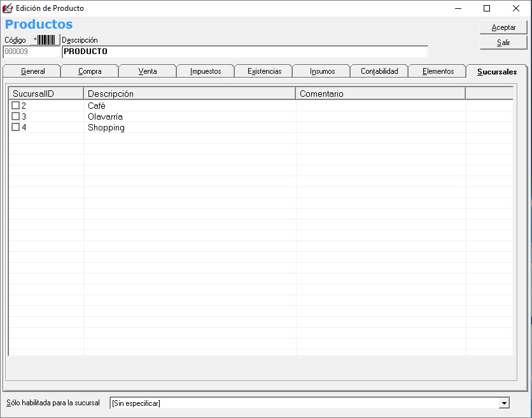Click into the Descripción field containing PRODUCTO
Viewport: 532px width, 418px height.
point(245,52)
